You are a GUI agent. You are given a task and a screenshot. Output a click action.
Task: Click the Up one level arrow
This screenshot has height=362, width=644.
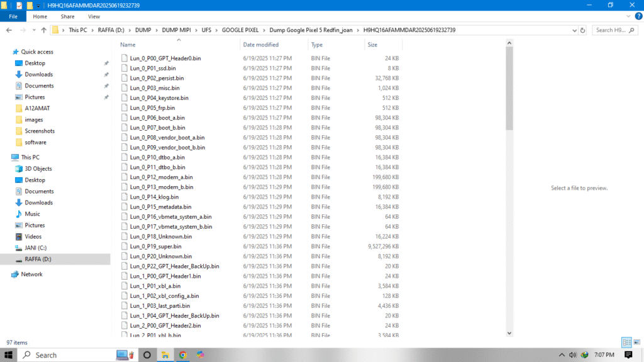[43, 30]
